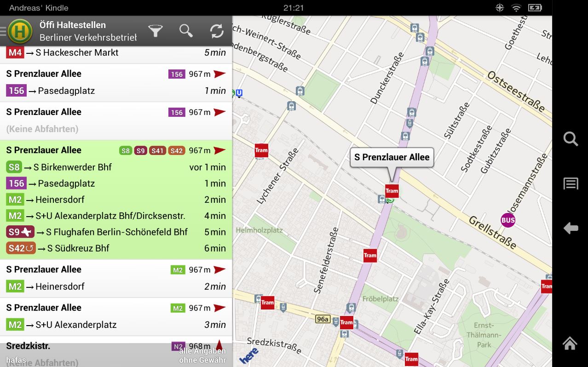
Task: Tap compass arrow in highlighted S8 S9 station header
Action: tap(219, 150)
